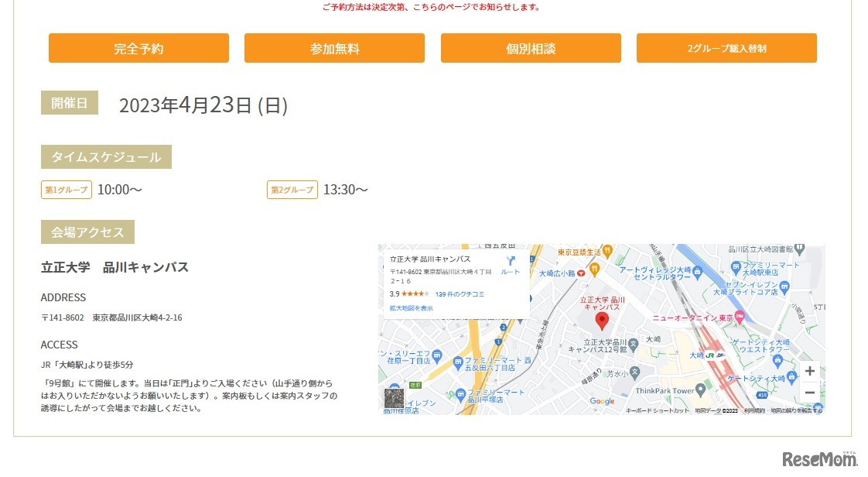Click the red map pin for 立正大学 品川キャンパス

(x=602, y=321)
